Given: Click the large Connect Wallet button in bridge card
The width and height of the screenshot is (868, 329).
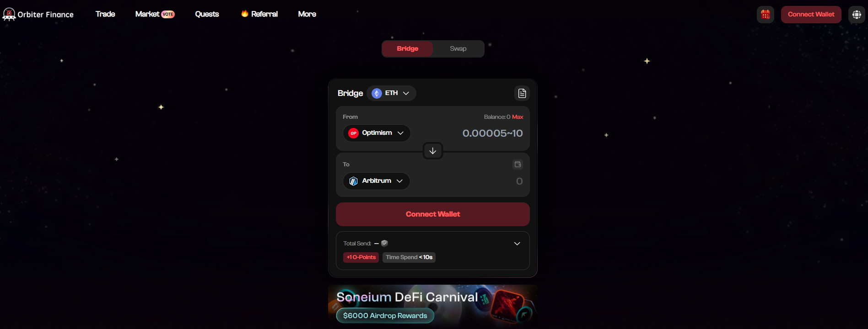Looking at the screenshot, I should (x=433, y=214).
